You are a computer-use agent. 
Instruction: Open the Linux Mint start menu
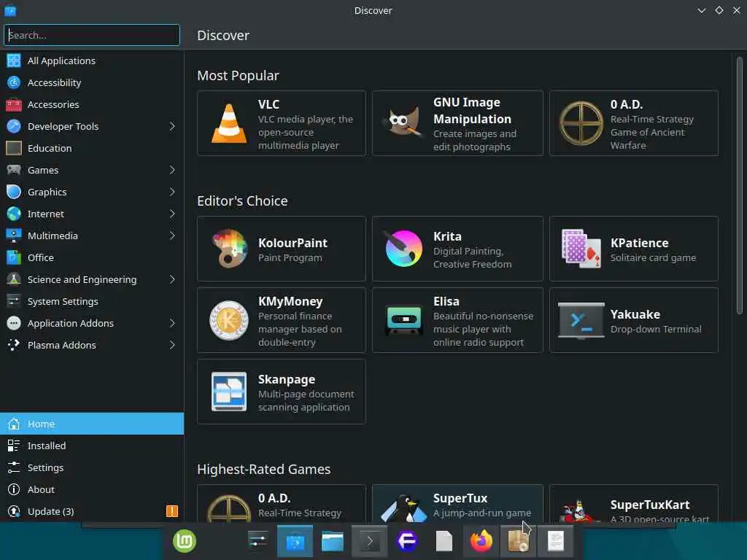point(185,541)
